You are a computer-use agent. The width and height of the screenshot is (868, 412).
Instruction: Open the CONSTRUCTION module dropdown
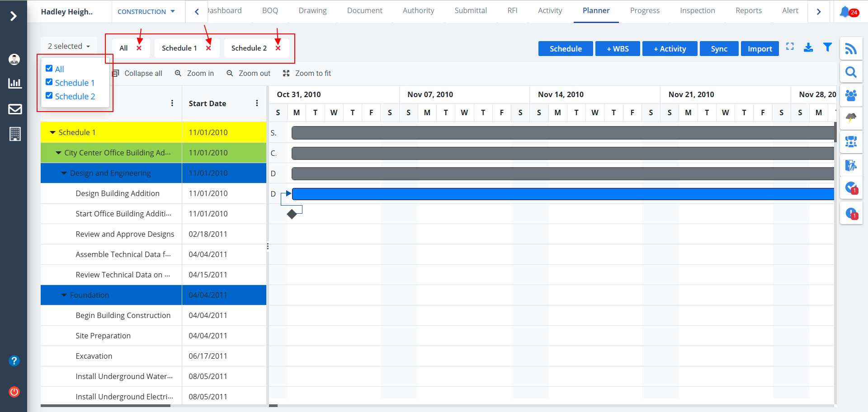coord(146,12)
